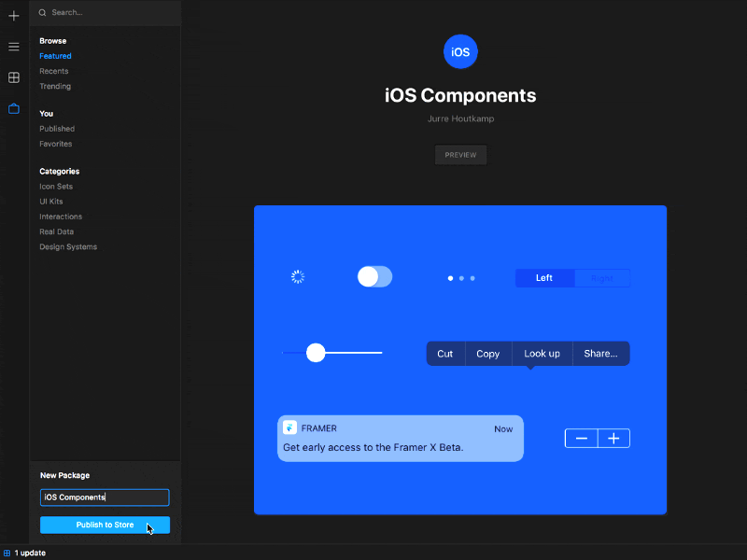Click Cut in the context menu
This screenshot has height=560, width=747.
pos(445,354)
